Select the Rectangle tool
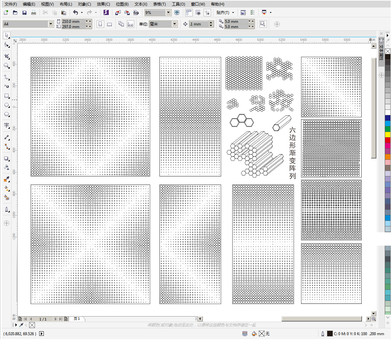 pyautogui.click(x=7, y=96)
